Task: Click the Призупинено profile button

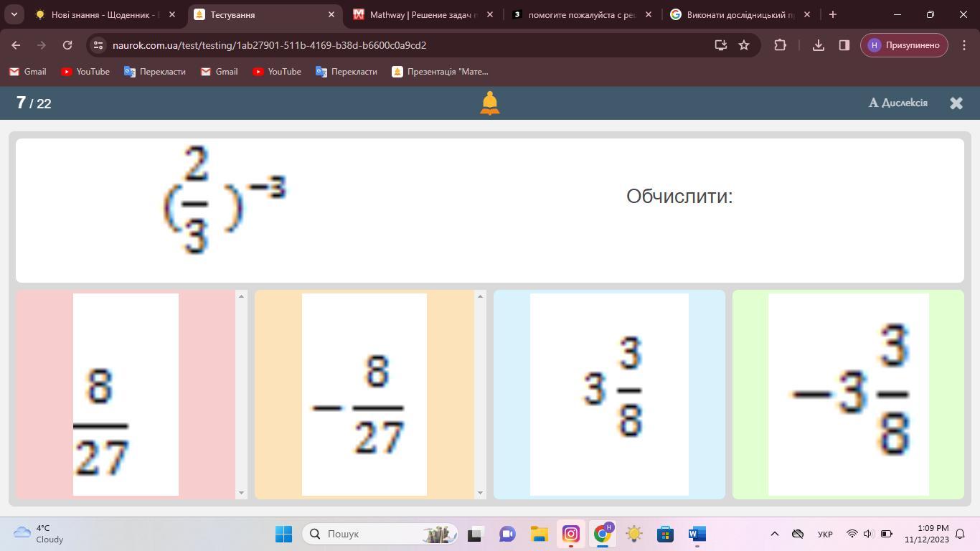Action: pos(904,45)
